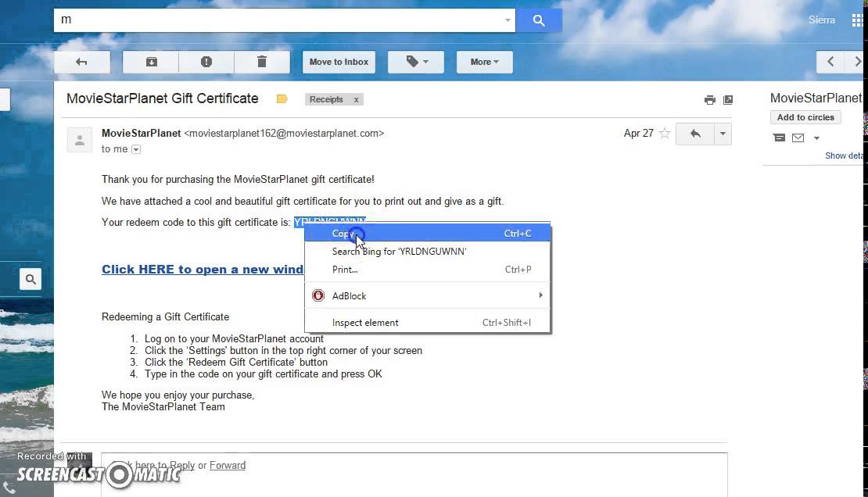Delete this email with trash icon

(262, 62)
